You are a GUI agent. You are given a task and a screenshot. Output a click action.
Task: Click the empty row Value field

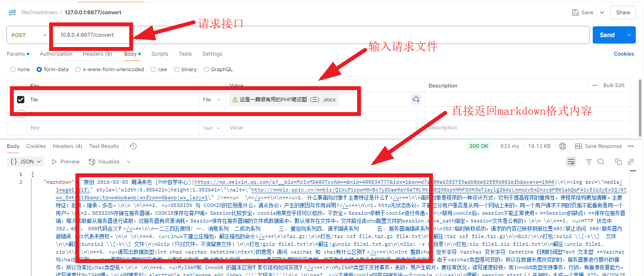coord(325,128)
